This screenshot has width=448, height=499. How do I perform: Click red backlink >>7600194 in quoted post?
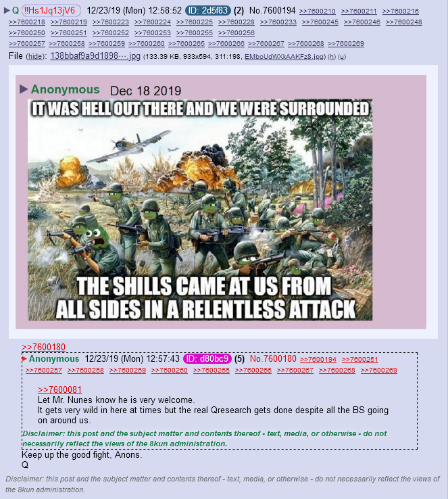pyautogui.click(x=318, y=360)
